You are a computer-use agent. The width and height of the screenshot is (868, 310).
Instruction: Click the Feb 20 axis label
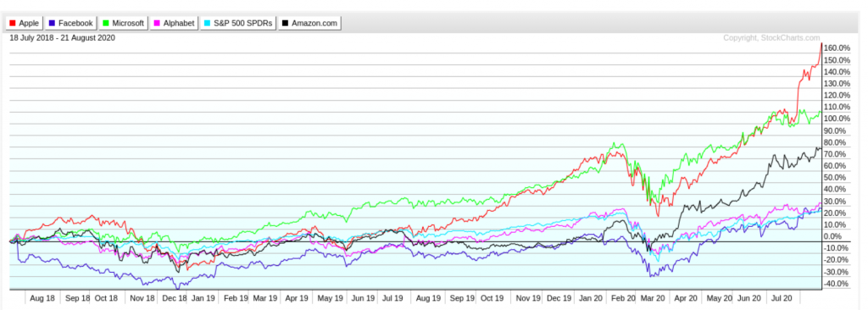[x=622, y=298]
